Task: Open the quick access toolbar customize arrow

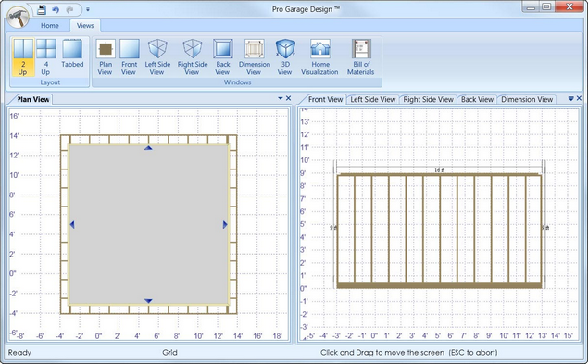Action: (x=88, y=9)
